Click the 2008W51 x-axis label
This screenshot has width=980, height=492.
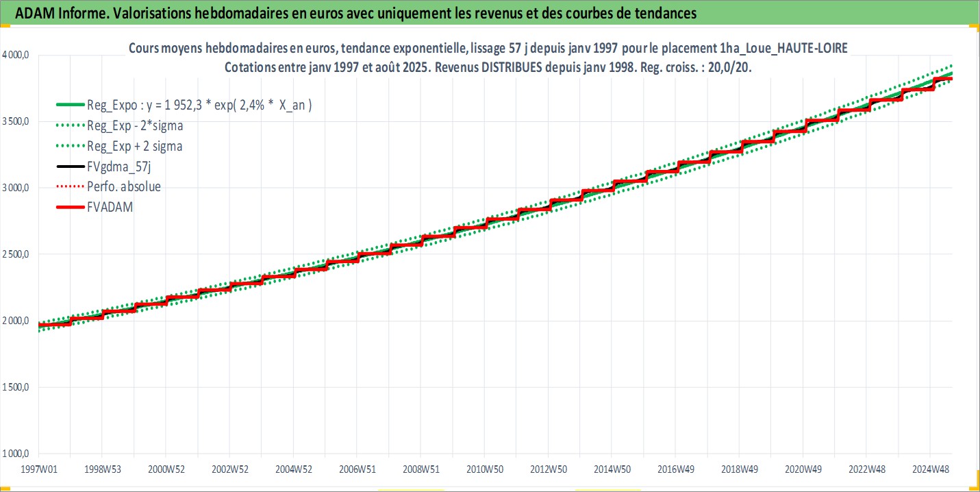(420, 469)
